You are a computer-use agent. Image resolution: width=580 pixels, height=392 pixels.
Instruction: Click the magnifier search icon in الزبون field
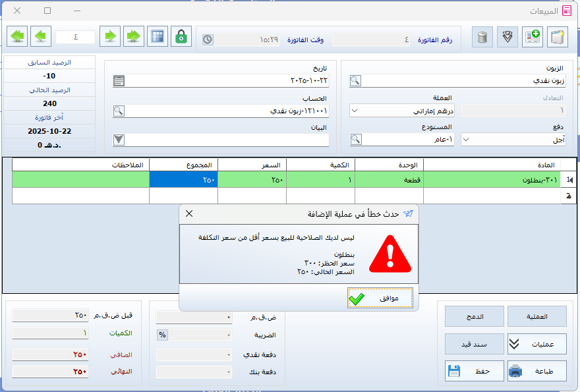coord(355,80)
